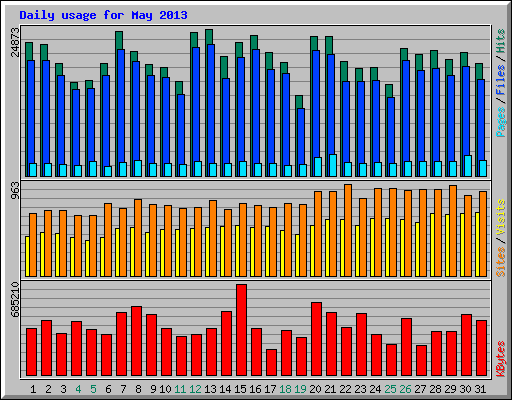The image size is (512, 400).
Task: Click day label 13 on the x-axis
Action: (x=210, y=389)
